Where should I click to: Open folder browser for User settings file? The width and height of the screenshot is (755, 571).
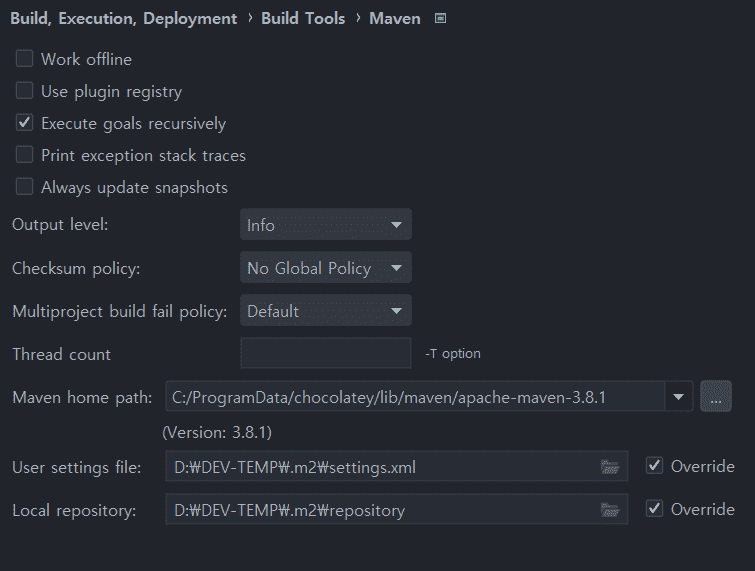pyautogui.click(x=610, y=467)
